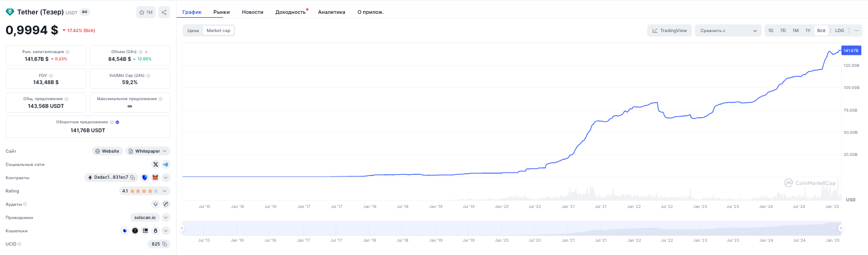This screenshot has width=868, height=255.
Task: Switch to the Рынки tab
Action: coord(221,12)
